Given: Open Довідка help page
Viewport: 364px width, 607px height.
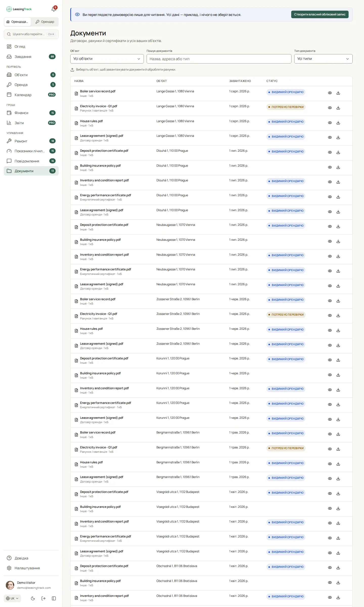Looking at the screenshot, I should (x=31, y=558).
